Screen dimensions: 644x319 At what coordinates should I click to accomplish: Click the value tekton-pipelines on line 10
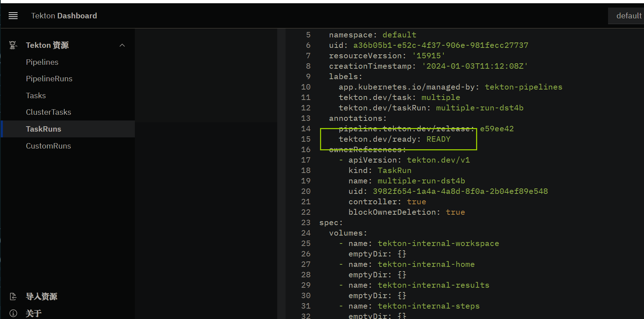524,87
